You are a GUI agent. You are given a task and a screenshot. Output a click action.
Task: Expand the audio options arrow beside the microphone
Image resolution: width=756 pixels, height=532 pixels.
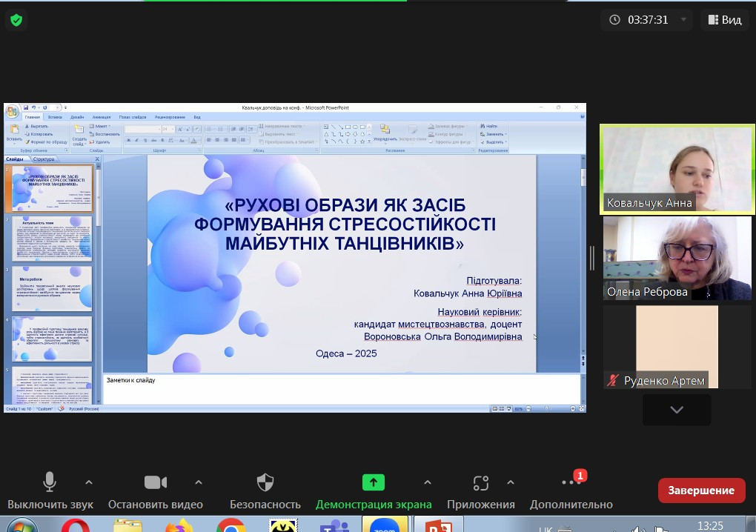(89, 482)
